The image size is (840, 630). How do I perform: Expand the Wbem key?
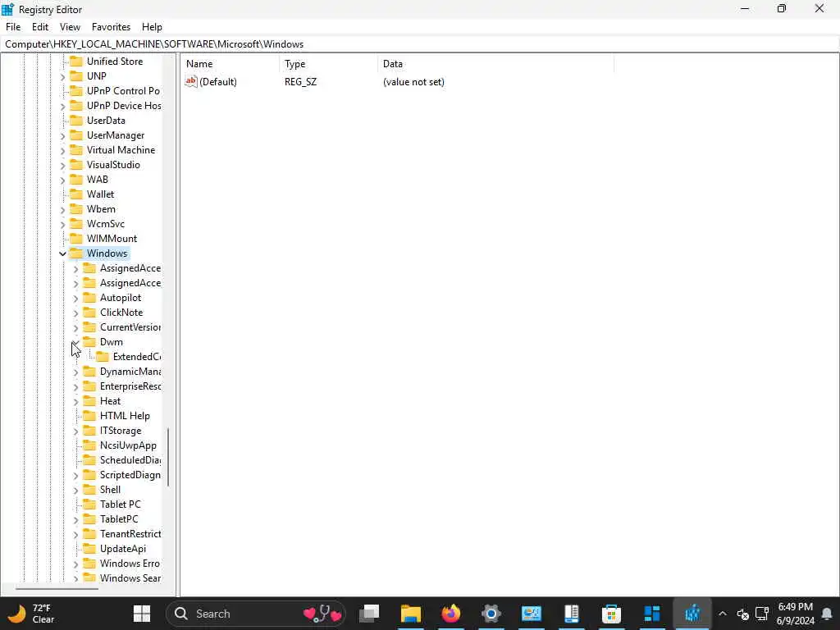pyautogui.click(x=62, y=209)
